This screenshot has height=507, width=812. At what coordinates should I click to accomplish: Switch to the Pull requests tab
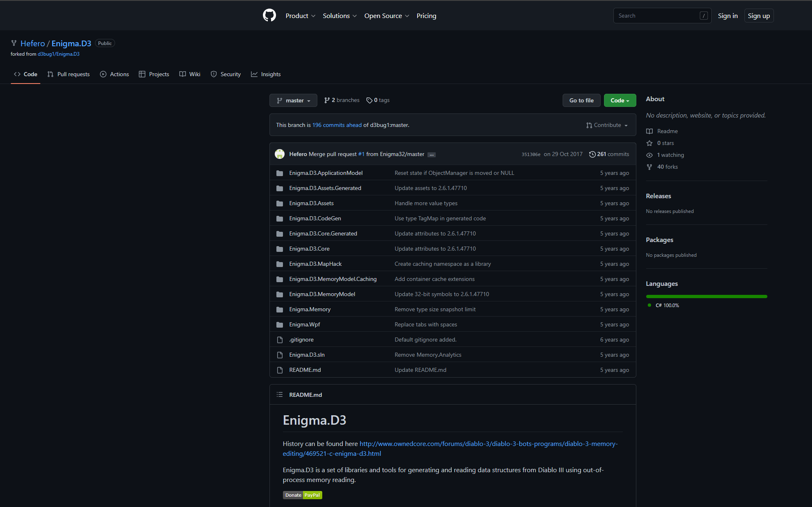(x=68, y=74)
